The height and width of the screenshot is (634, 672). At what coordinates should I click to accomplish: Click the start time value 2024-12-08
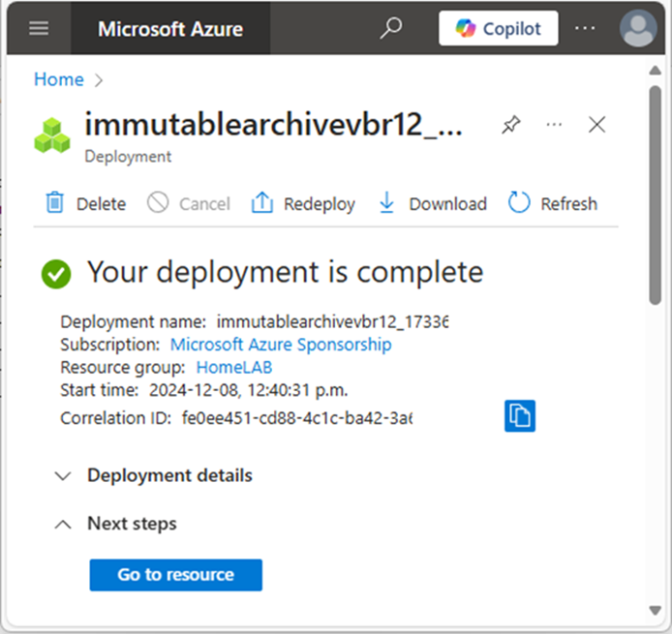point(248,390)
